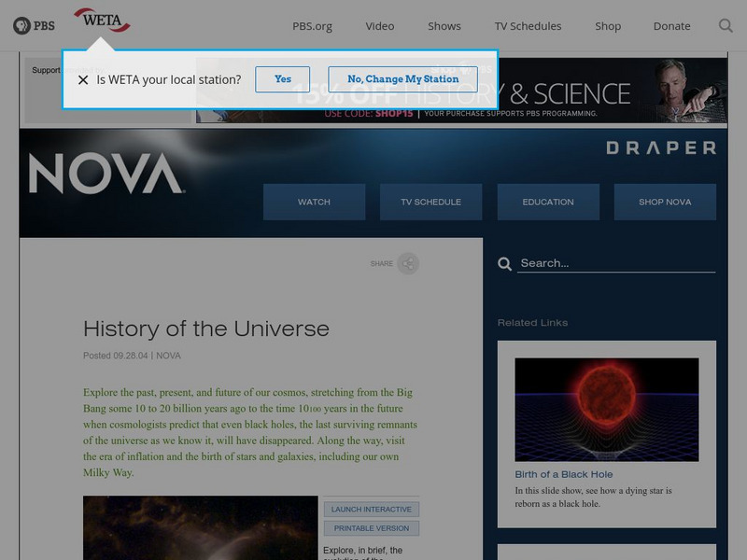The height and width of the screenshot is (560, 747).
Task: Select the NOVA WATCH tab
Action: [x=315, y=202]
